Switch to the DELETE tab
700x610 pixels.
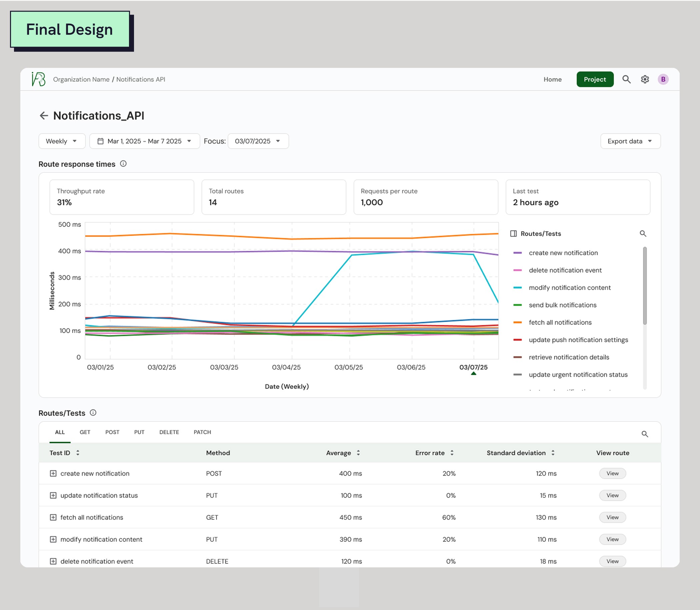tap(169, 432)
